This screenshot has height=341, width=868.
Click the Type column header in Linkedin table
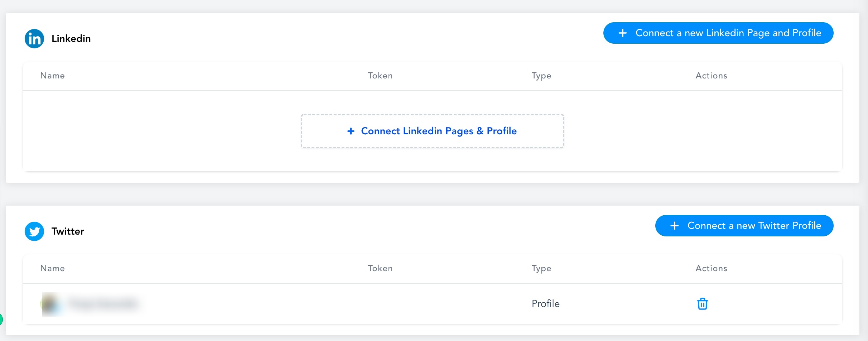pyautogui.click(x=541, y=76)
